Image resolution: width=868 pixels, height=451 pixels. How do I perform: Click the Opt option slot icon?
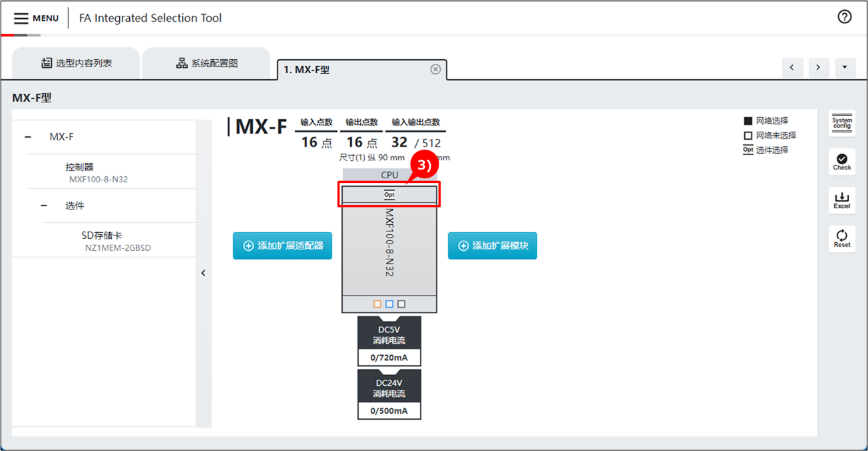click(x=389, y=195)
